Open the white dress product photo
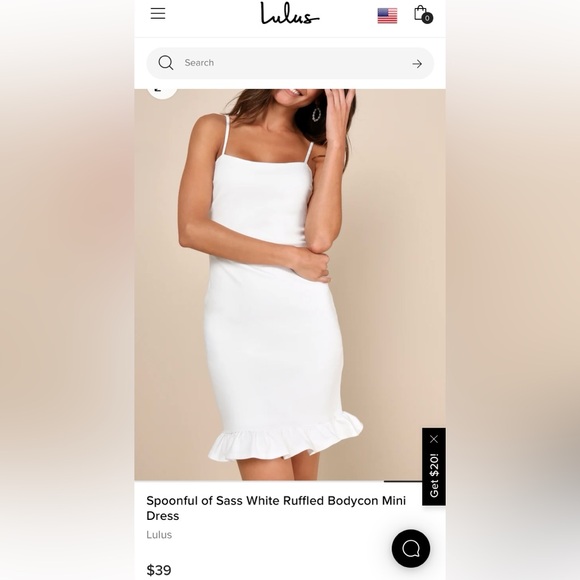 (x=290, y=284)
